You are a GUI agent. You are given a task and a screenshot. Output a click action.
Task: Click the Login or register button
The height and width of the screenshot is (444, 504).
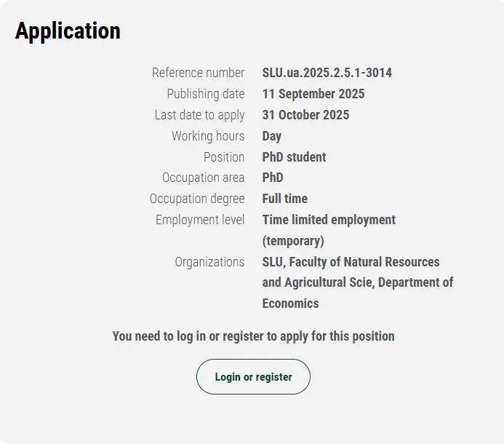[x=253, y=377]
